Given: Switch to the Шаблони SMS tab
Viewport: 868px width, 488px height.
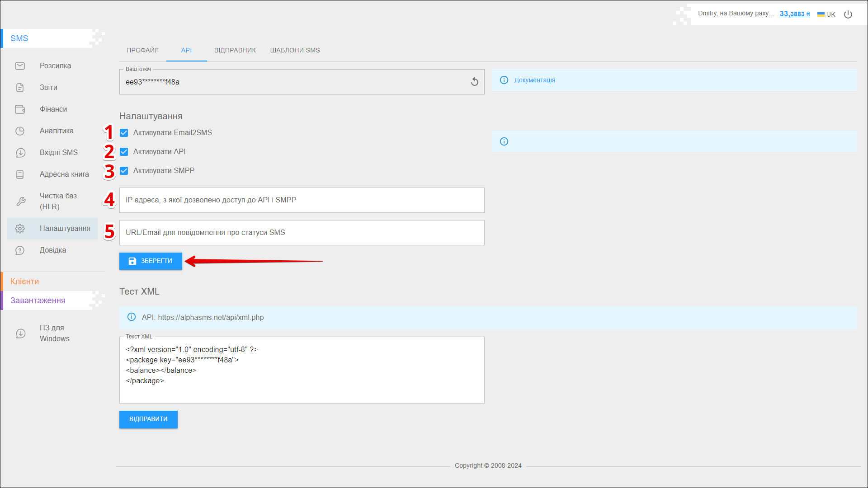Looking at the screenshot, I should pos(295,50).
